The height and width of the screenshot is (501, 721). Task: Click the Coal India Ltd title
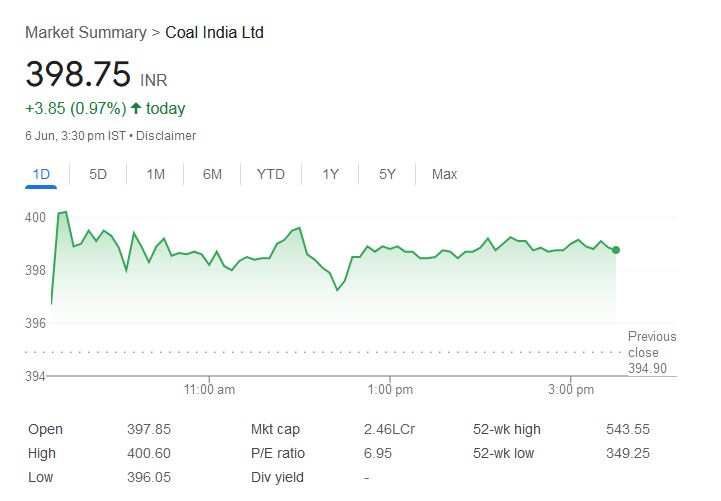point(214,32)
